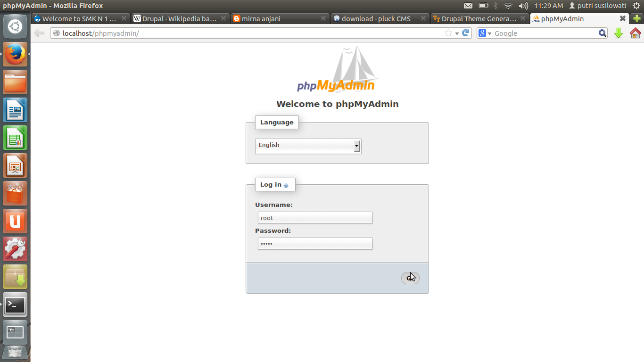Open the workspace switcher icon
This screenshot has width=644, height=362.
click(x=15, y=332)
